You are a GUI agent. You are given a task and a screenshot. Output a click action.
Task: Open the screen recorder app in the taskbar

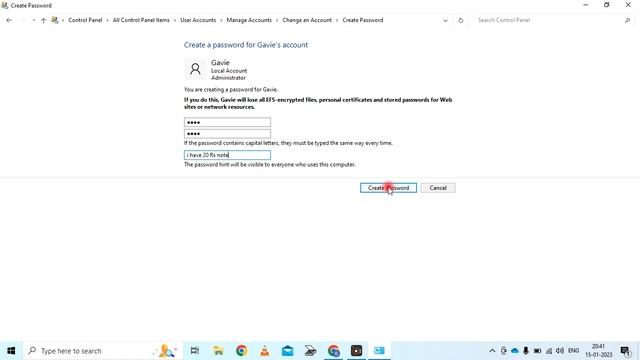click(356, 351)
